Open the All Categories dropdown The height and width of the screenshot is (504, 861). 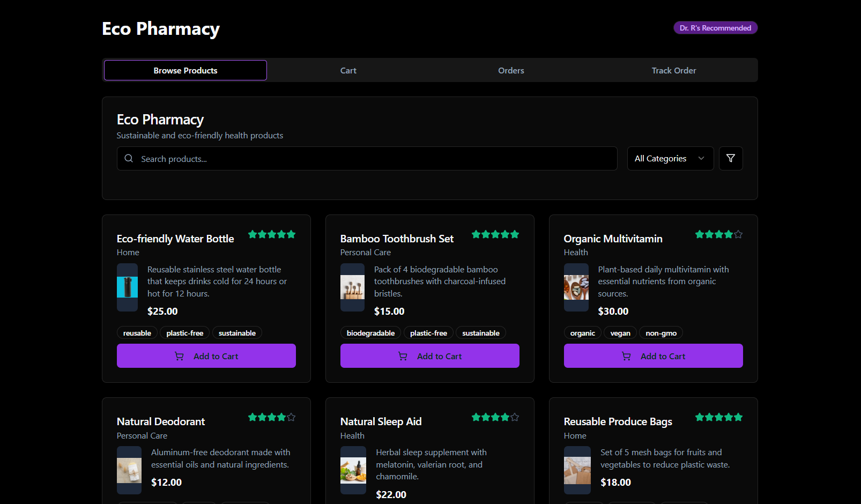point(670,158)
